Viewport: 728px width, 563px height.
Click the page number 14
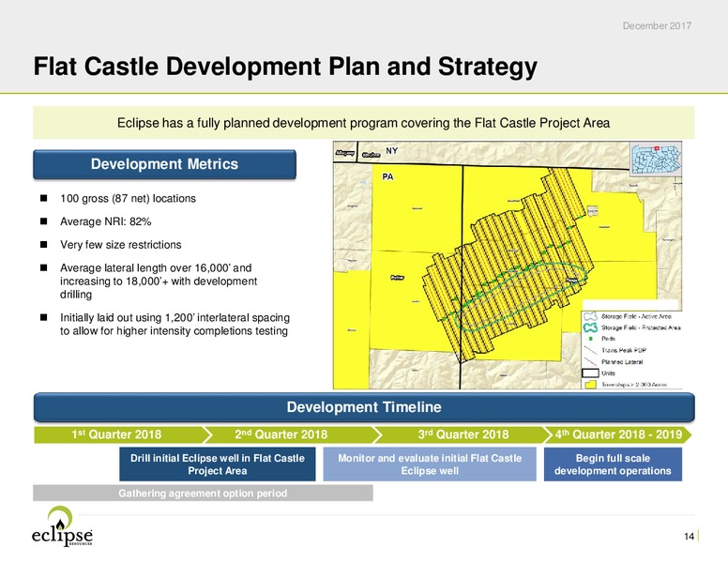(689, 537)
